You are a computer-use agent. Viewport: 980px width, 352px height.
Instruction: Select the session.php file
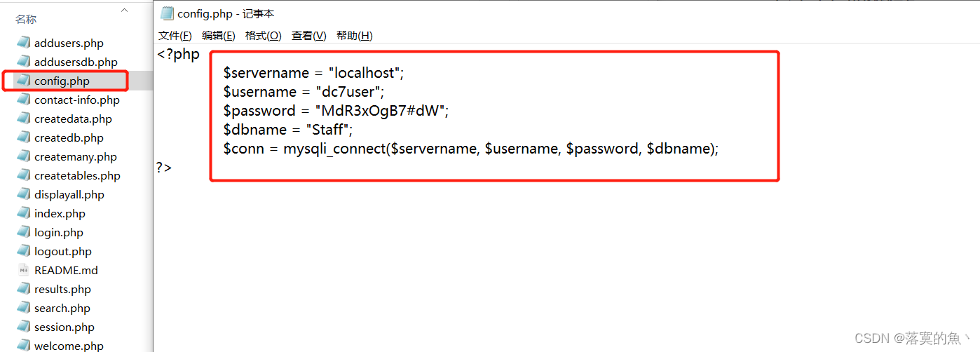64,327
